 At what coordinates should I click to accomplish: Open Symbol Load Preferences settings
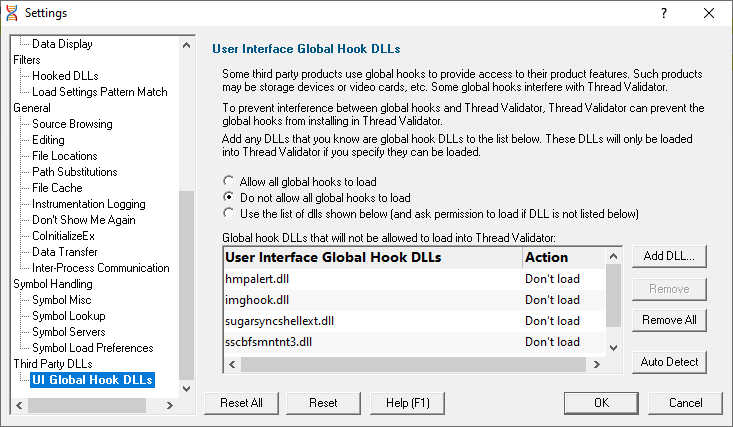coord(93,348)
